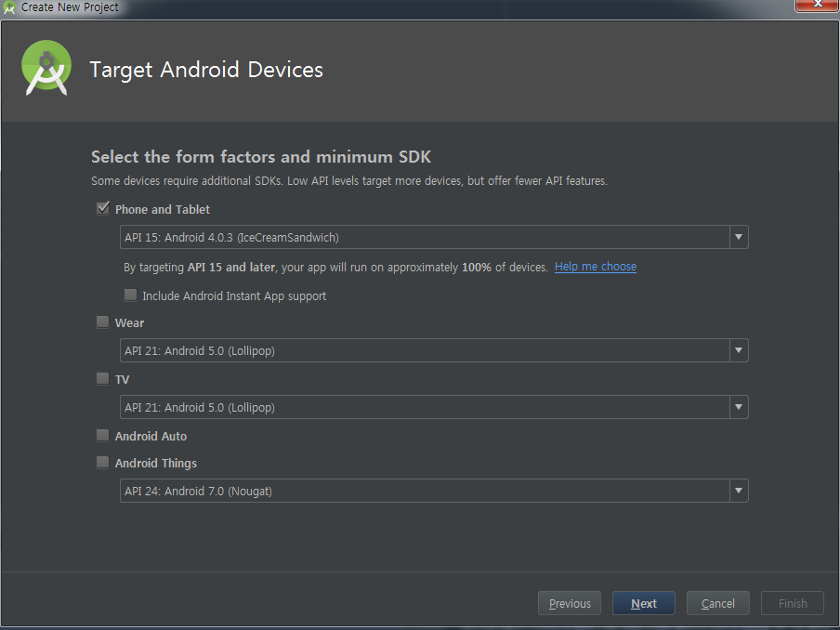Uncheck the Phone and Tablet option
The width and height of the screenshot is (840, 630).
coord(102,208)
